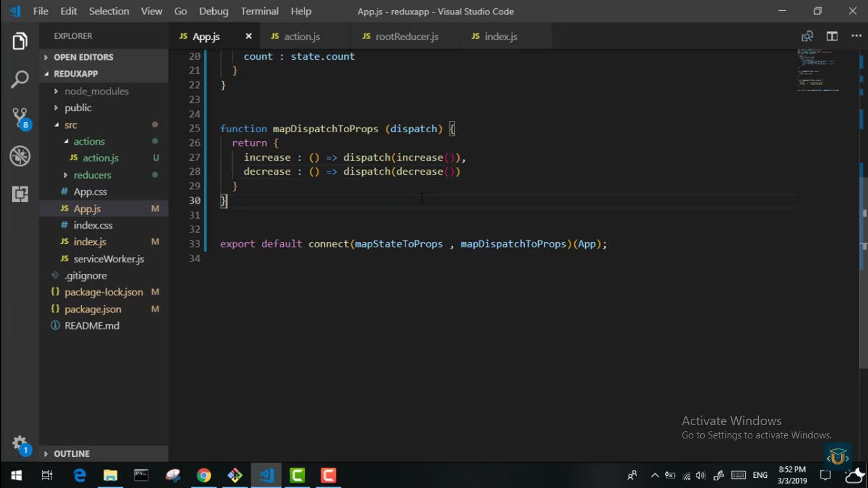Open the Windows Start menu
The image size is (868, 488).
[x=17, y=475]
